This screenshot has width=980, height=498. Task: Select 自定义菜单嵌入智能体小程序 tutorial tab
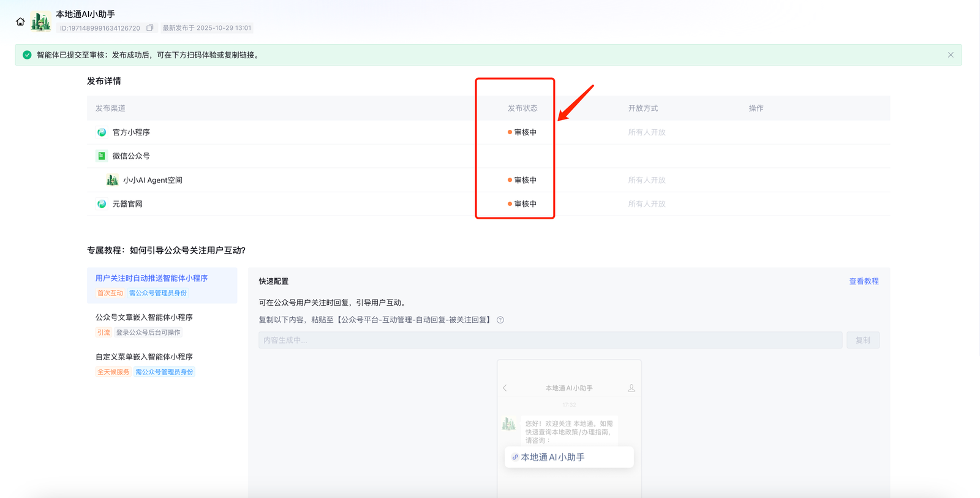click(x=144, y=357)
